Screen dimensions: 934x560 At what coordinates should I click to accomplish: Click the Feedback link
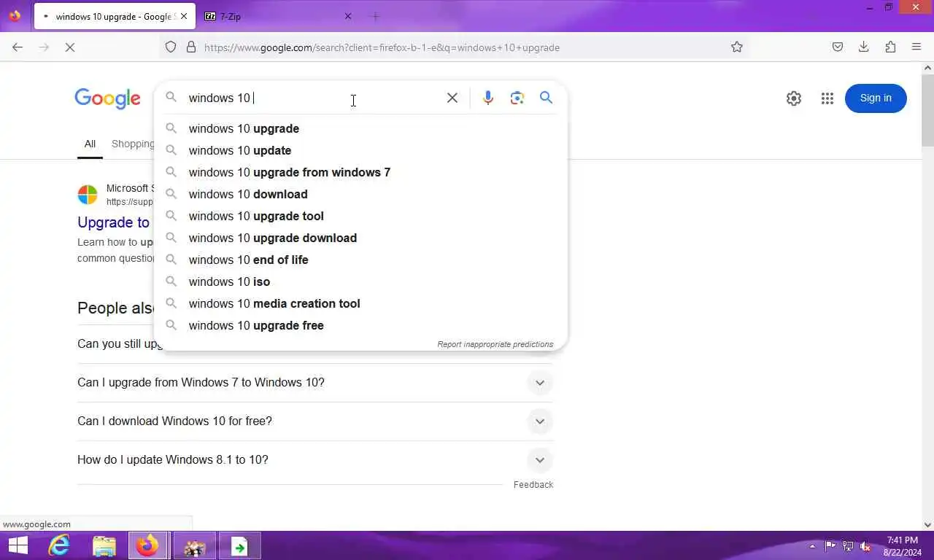pyautogui.click(x=533, y=485)
